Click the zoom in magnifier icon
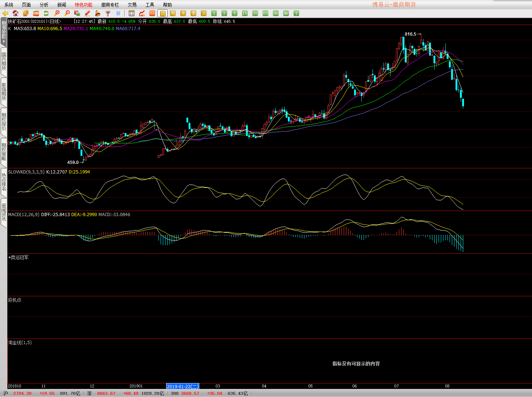The image size is (532, 397). click(x=57, y=13)
